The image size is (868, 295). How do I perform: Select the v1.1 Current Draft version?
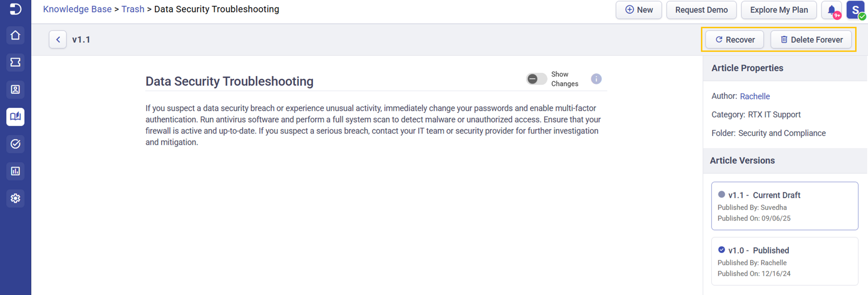coord(785,206)
